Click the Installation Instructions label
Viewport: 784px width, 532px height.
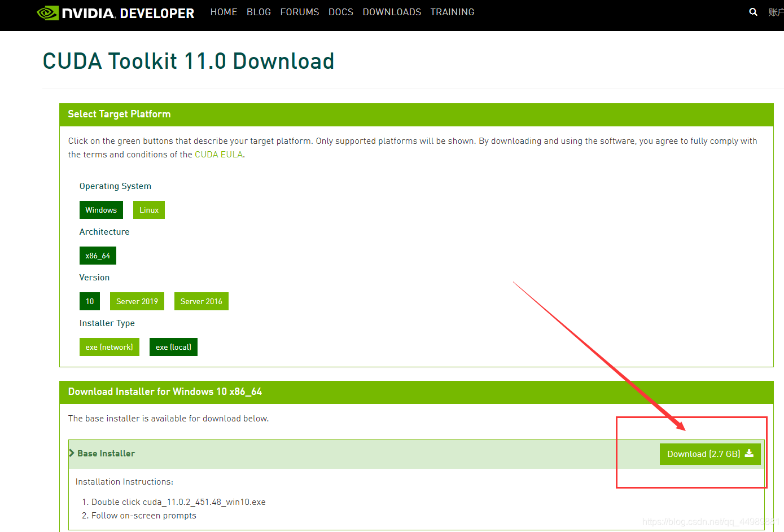[124, 482]
